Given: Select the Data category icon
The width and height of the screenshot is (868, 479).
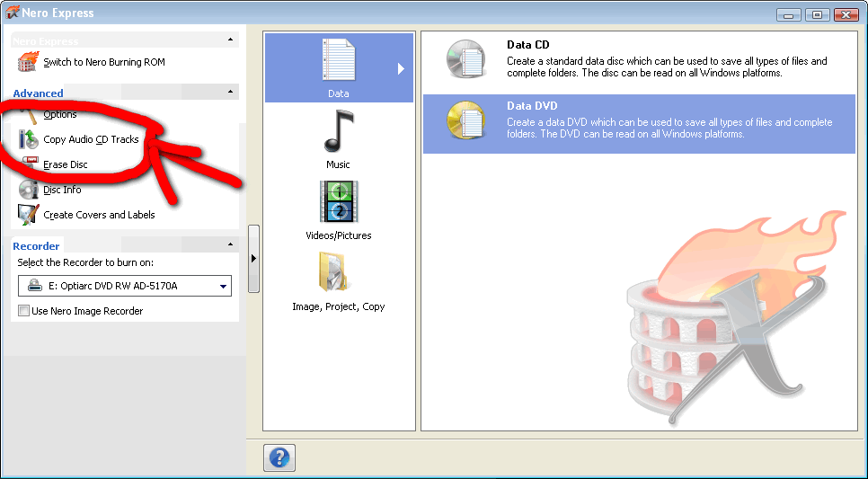Looking at the screenshot, I should [338, 58].
